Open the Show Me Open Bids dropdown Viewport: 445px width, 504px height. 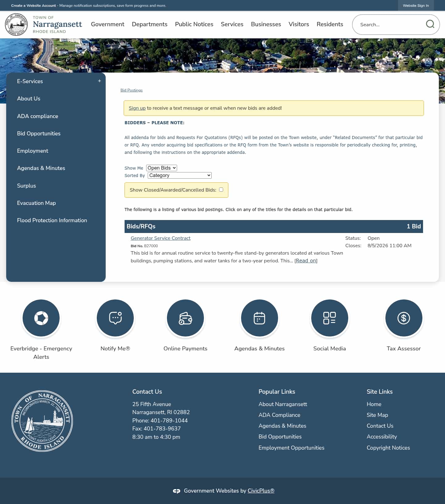(162, 168)
